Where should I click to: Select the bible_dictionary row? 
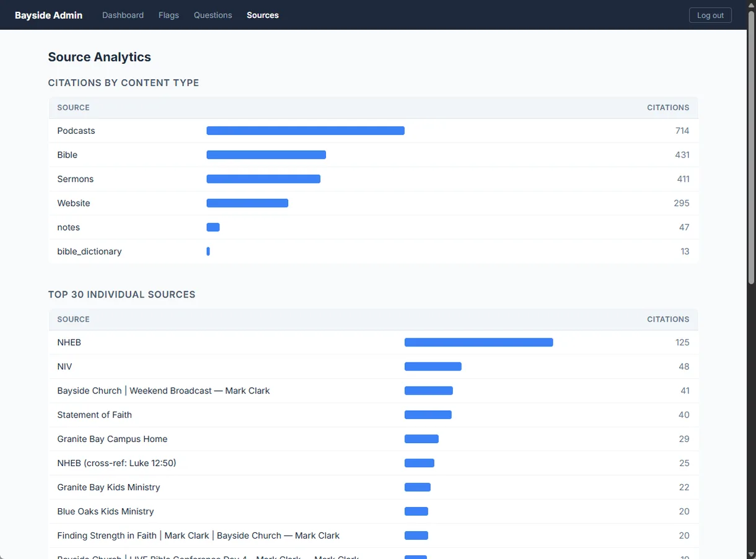pos(373,252)
